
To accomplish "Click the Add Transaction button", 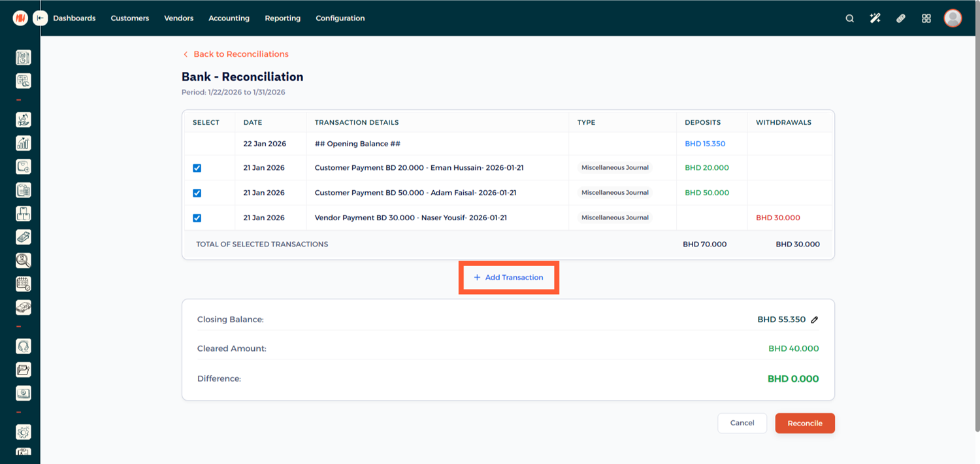I will [508, 278].
